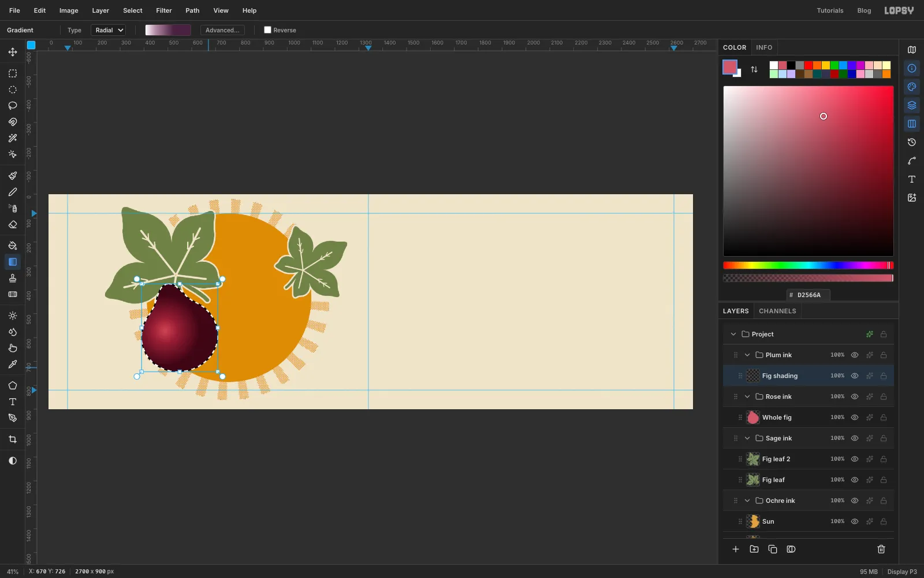Lock the Plum ink group
924x578 pixels.
884,355
